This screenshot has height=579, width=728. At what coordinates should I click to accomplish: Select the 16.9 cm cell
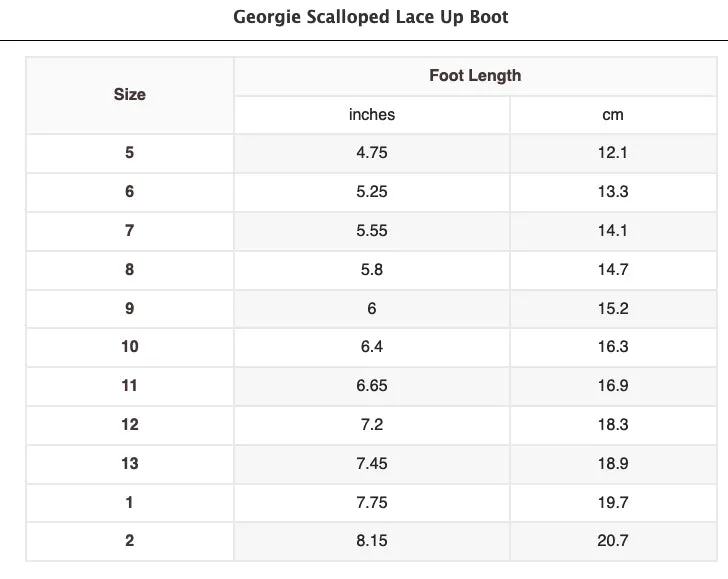[613, 386]
